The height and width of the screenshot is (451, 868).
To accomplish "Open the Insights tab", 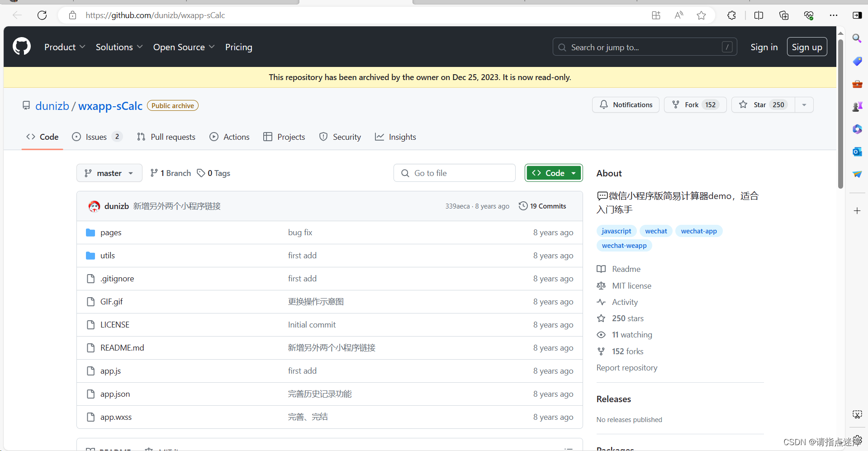I will 395,137.
